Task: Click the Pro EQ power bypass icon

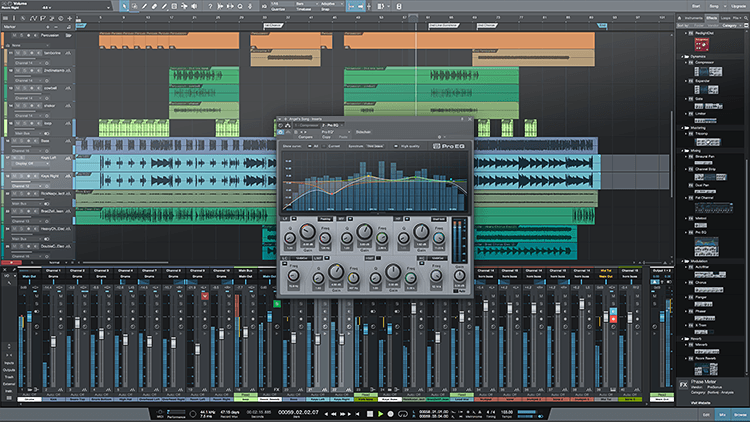Action: coord(281,132)
